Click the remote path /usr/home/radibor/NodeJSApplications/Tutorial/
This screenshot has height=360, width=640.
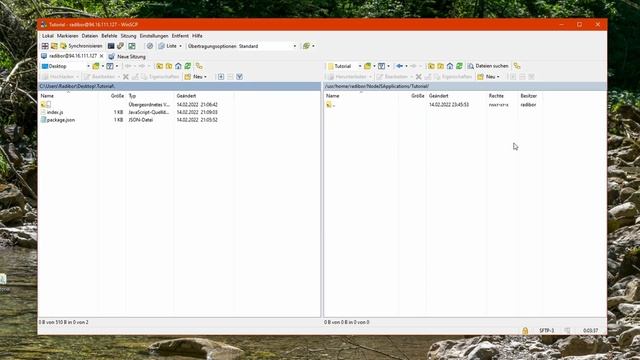(x=377, y=86)
